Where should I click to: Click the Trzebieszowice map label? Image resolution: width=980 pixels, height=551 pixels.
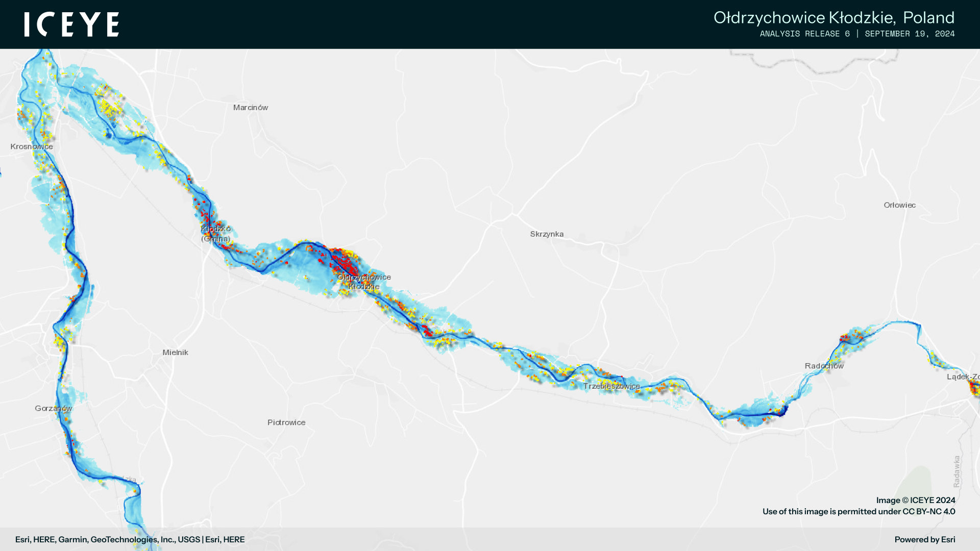611,386
